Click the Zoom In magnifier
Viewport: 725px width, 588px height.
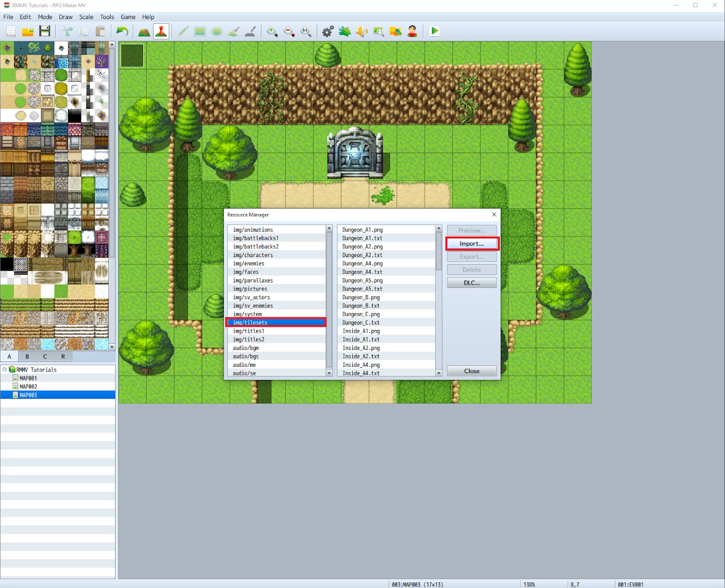pyautogui.click(x=272, y=31)
